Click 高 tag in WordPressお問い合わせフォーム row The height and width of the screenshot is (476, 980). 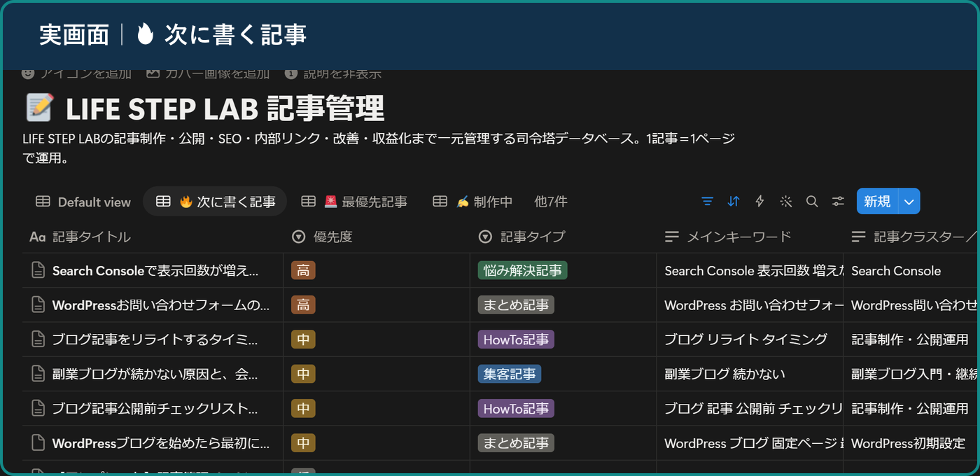coord(303,305)
